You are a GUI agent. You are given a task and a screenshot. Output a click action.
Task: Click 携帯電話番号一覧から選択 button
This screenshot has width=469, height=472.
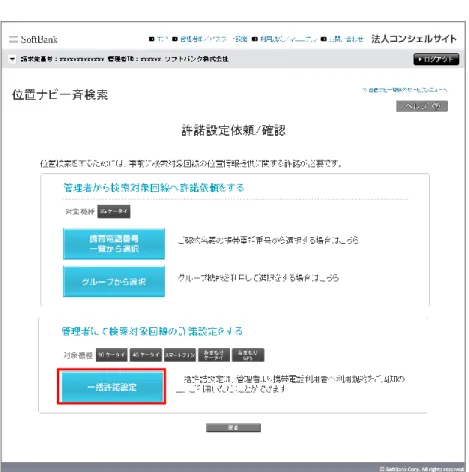(114, 244)
